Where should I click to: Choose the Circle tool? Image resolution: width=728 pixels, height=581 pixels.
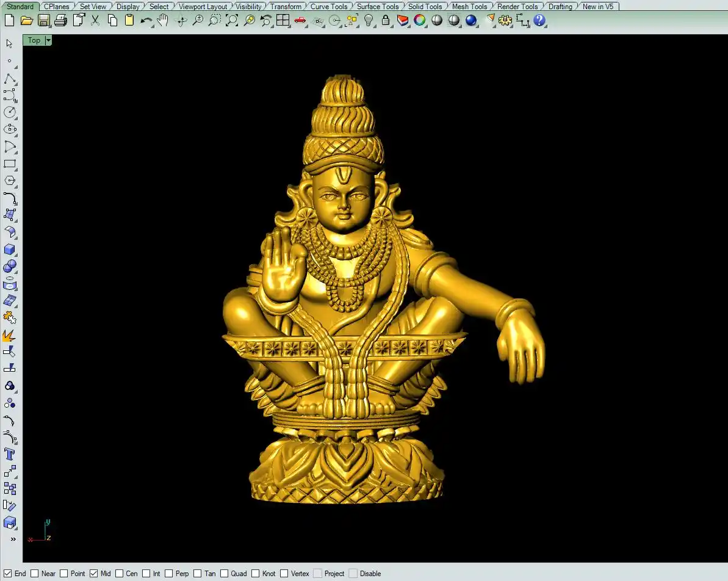coord(10,112)
